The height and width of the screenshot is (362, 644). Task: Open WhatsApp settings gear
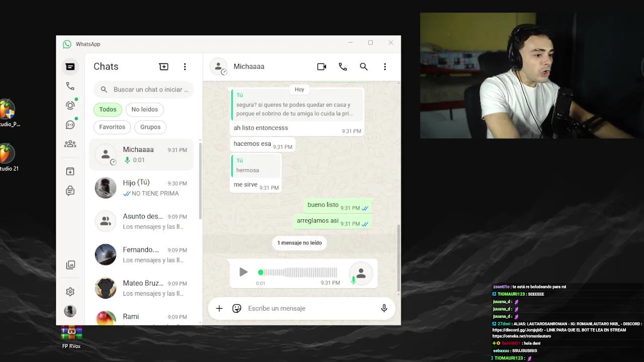click(70, 292)
